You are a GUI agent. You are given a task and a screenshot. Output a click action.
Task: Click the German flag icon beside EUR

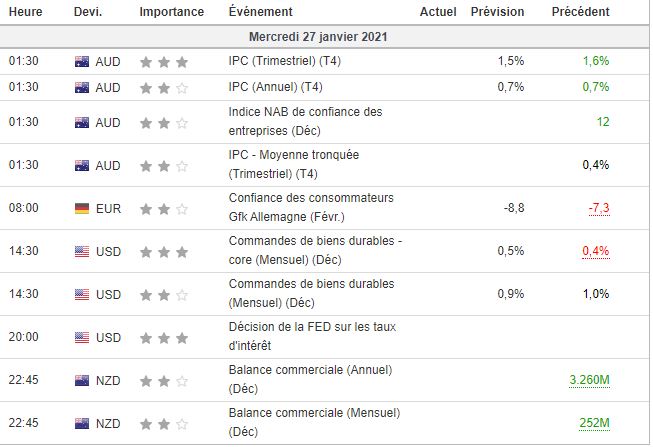(82, 208)
